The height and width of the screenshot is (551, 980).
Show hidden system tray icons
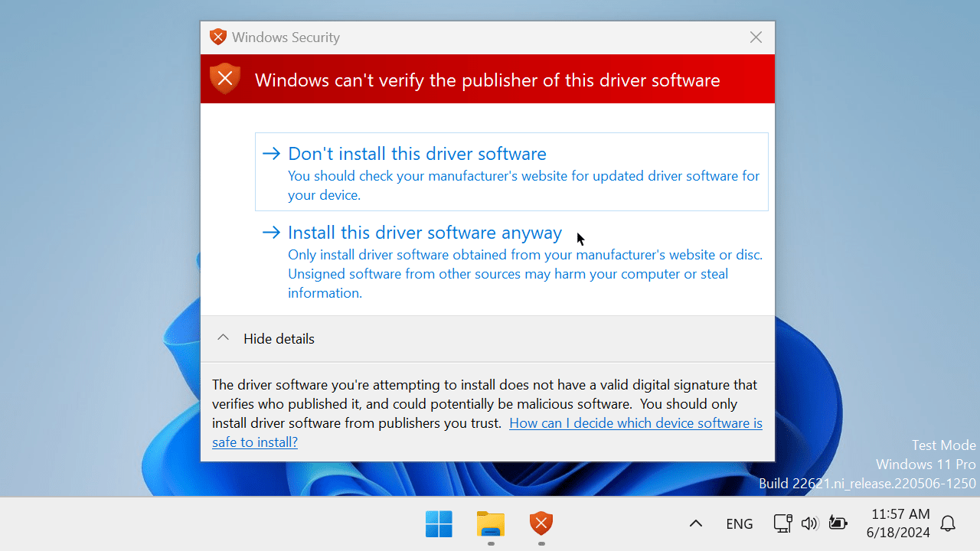695,524
